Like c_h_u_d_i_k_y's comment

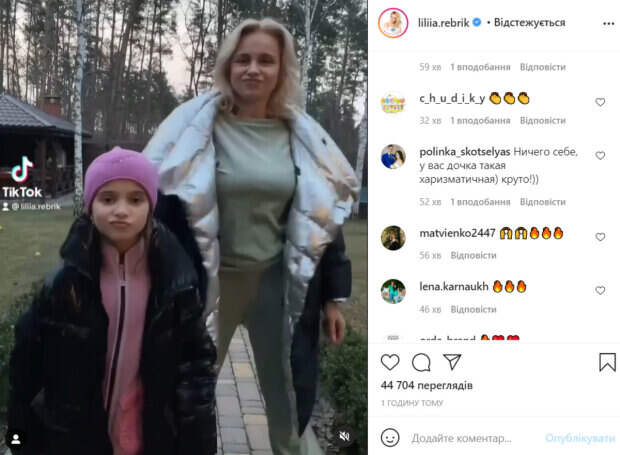[x=600, y=102]
